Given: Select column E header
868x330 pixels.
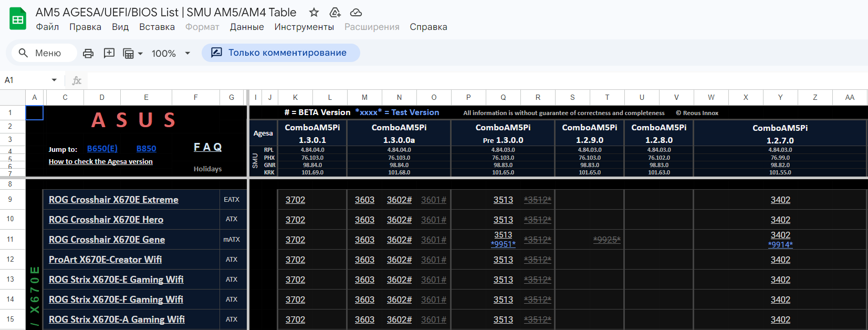Looking at the screenshot, I should point(146,97).
